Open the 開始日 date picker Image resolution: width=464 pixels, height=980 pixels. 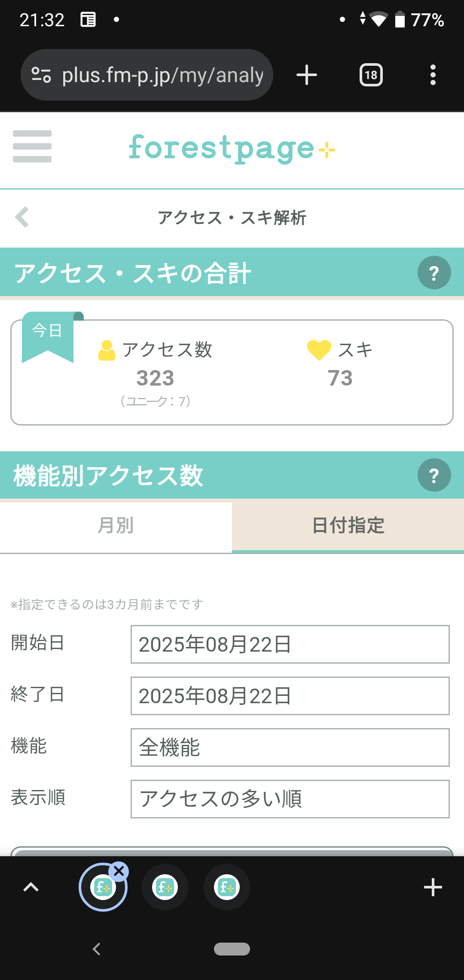[290, 644]
